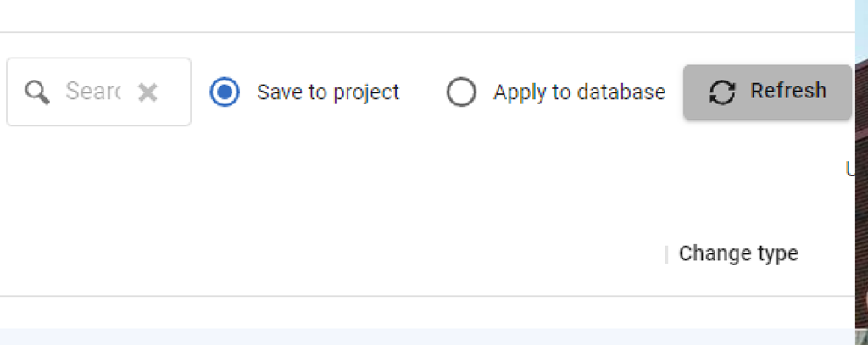Click the grey Search placeholder text
Screen dimensions: 868x345
(92, 92)
